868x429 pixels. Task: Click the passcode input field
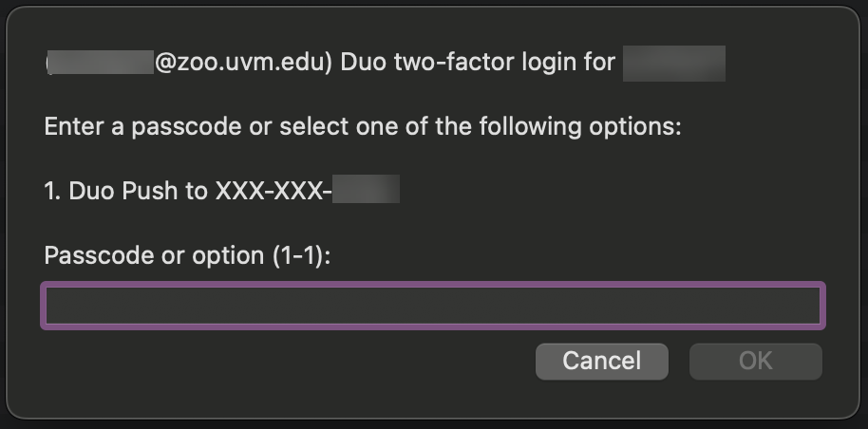point(433,306)
